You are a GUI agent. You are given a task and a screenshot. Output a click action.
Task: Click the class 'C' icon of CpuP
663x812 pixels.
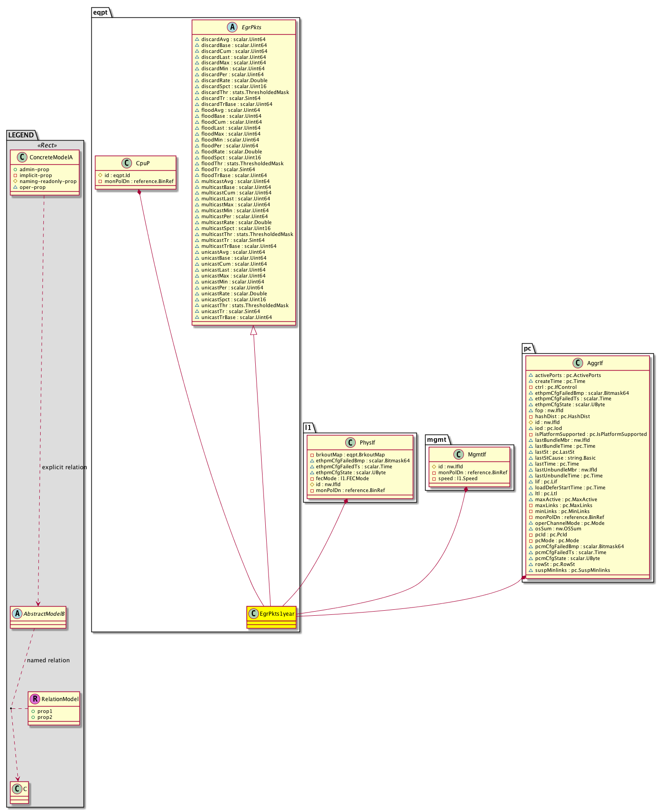(126, 163)
